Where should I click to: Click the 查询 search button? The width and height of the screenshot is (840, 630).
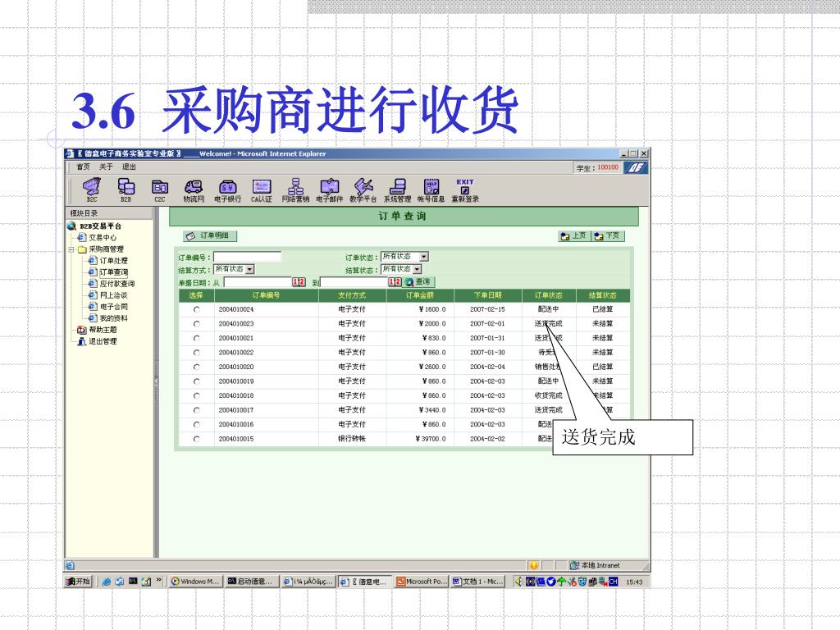tap(418, 282)
